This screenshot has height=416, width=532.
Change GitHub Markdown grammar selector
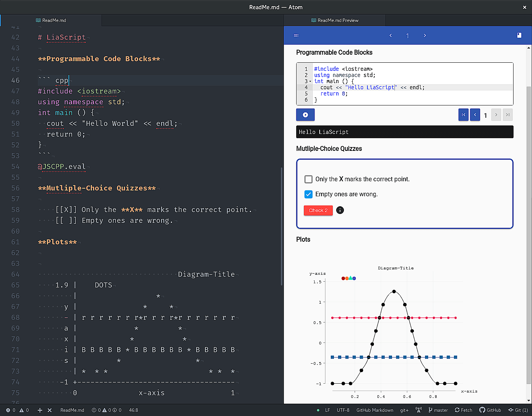375,410
